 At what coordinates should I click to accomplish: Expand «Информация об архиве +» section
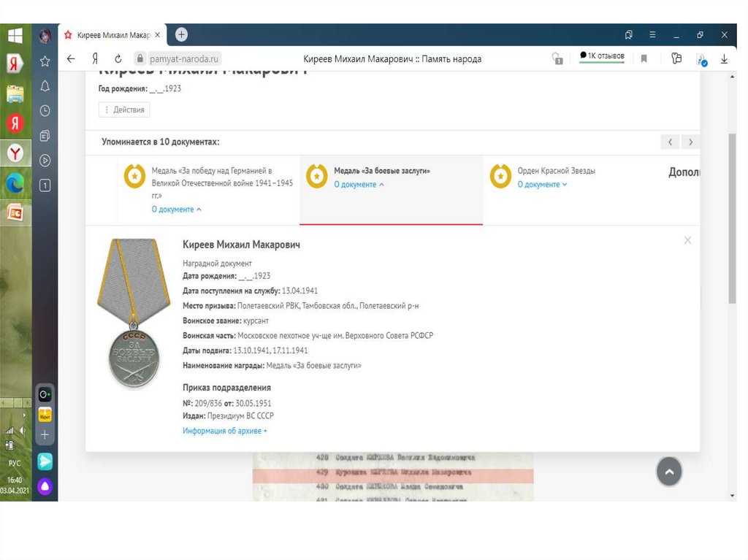(225, 431)
